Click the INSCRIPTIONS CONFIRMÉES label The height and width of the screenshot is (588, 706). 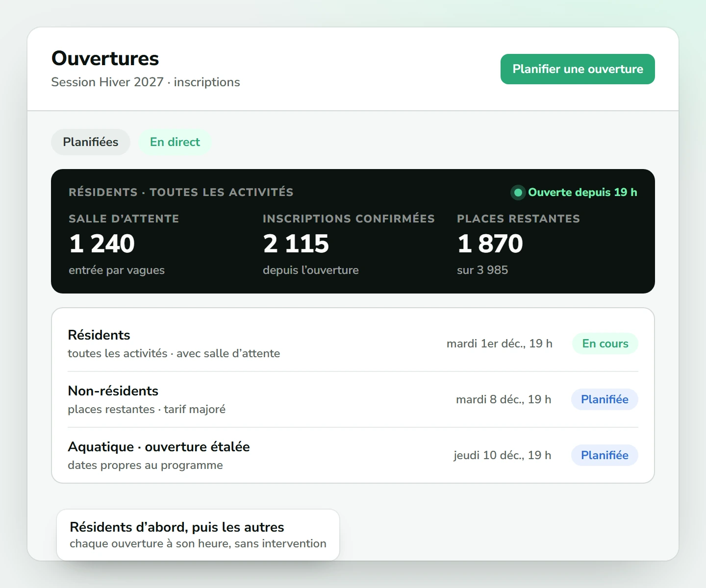[349, 219]
